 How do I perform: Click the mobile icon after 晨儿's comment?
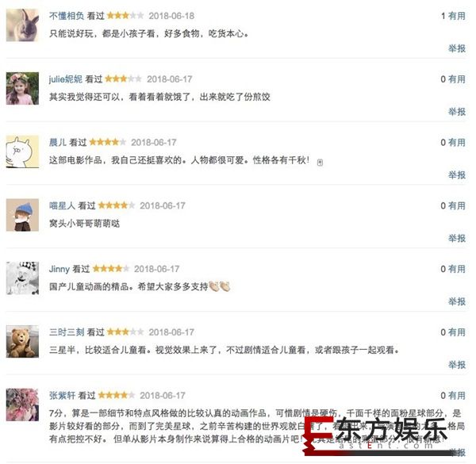pos(320,163)
